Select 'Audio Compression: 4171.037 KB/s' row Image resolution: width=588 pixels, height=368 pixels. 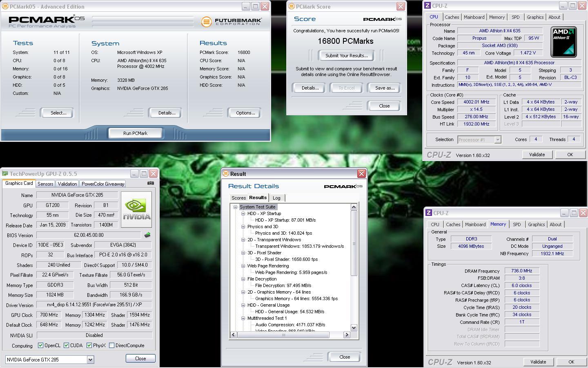[x=290, y=325]
